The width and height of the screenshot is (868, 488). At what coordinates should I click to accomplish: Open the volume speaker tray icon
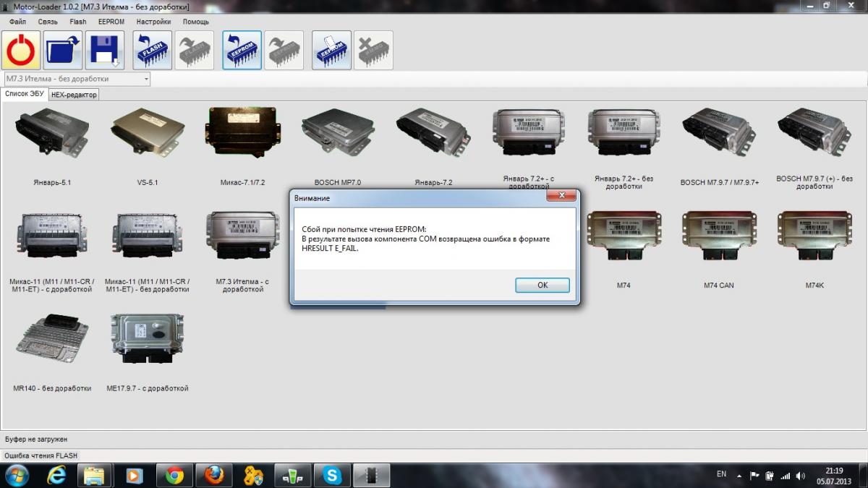click(x=801, y=475)
